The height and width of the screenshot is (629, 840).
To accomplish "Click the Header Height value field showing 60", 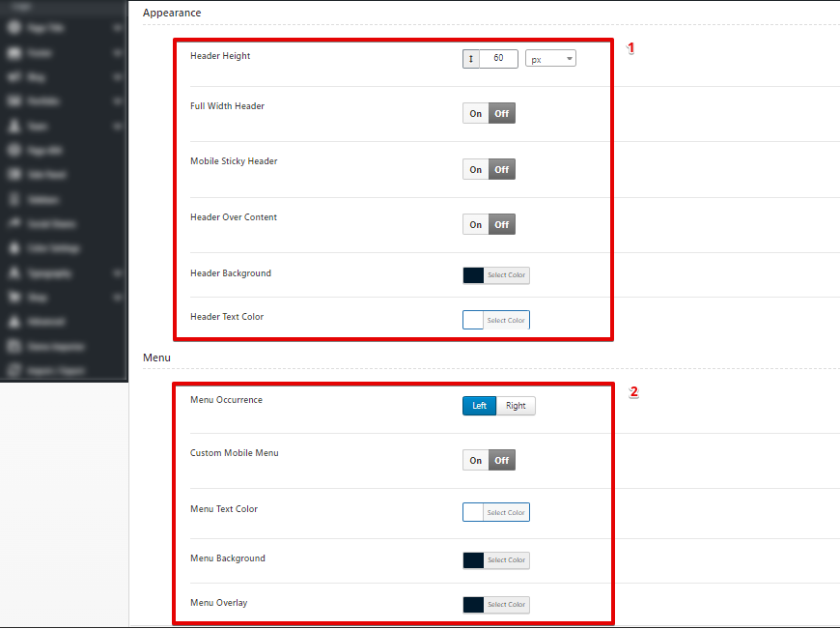I will click(x=498, y=59).
